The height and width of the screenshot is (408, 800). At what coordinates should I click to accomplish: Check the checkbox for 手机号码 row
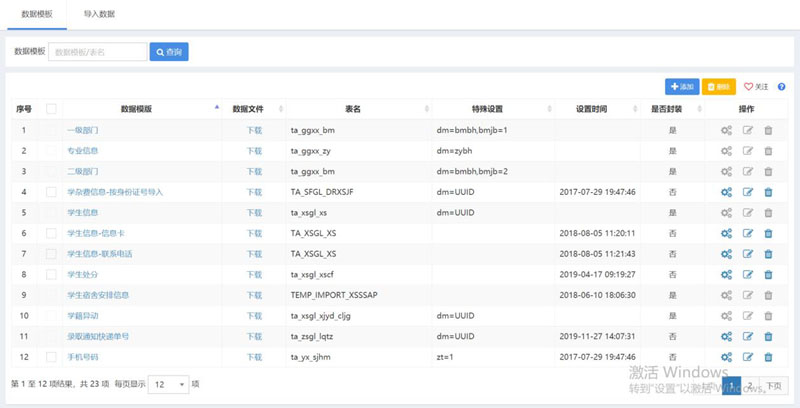click(51, 358)
